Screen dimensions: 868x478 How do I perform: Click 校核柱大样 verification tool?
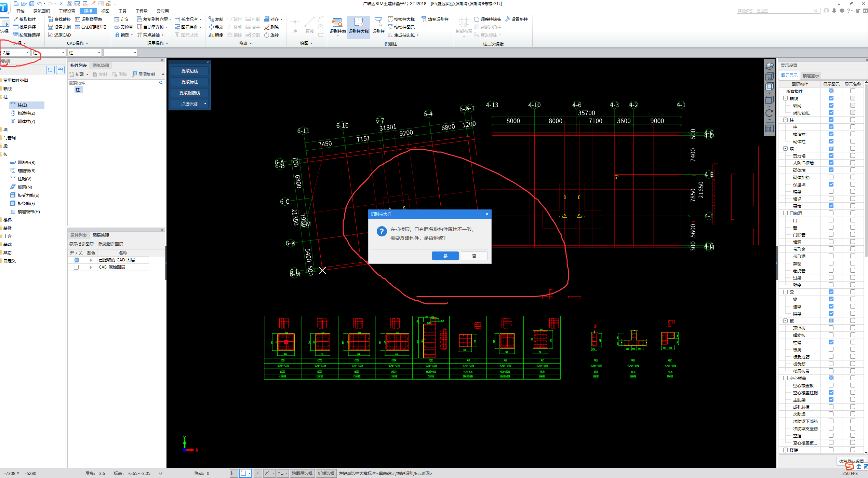click(401, 19)
